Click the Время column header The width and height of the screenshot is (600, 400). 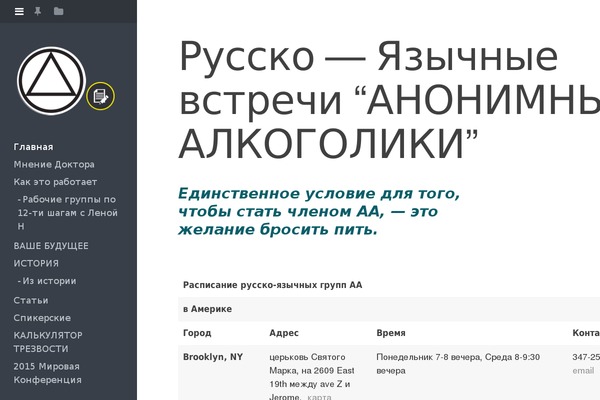(391, 333)
